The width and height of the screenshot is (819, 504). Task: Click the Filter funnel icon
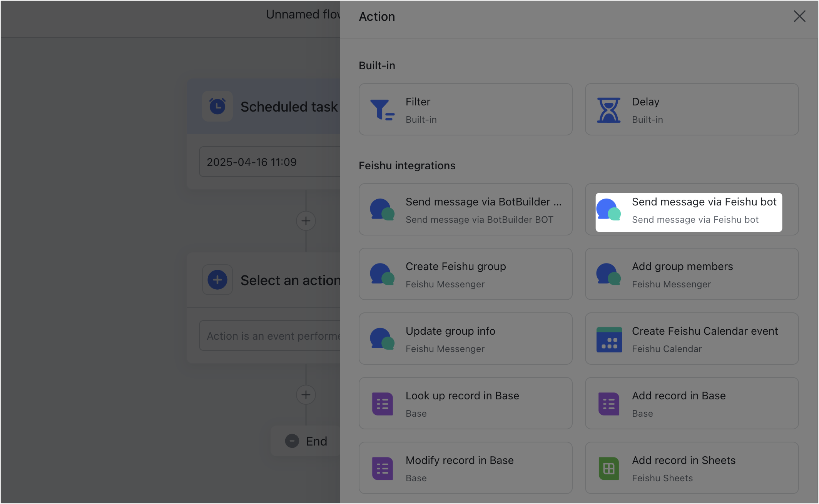click(x=382, y=110)
